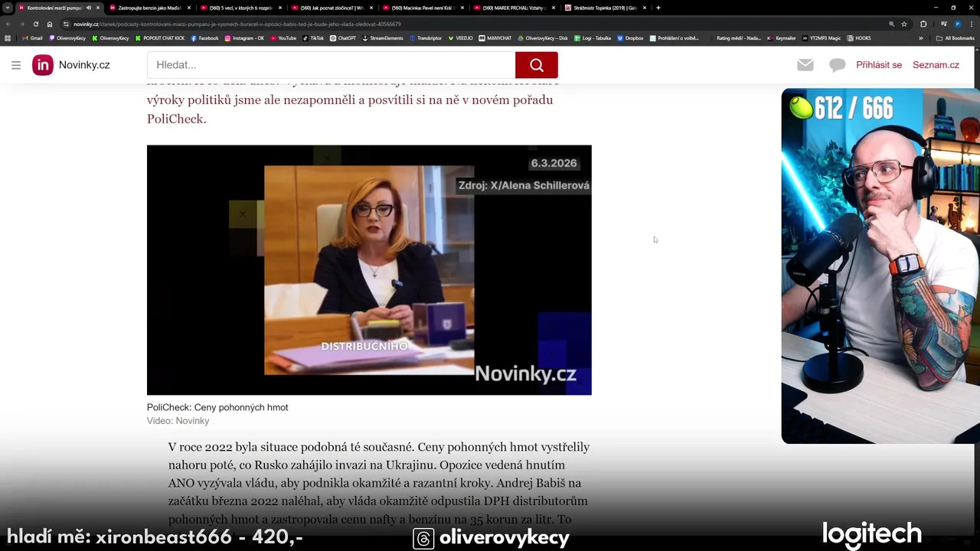Open Facebook bookmark
Image resolution: width=980 pixels, height=551 pixels.
click(x=204, y=38)
